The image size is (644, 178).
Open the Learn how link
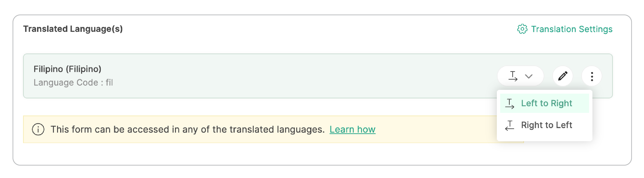pyautogui.click(x=352, y=129)
